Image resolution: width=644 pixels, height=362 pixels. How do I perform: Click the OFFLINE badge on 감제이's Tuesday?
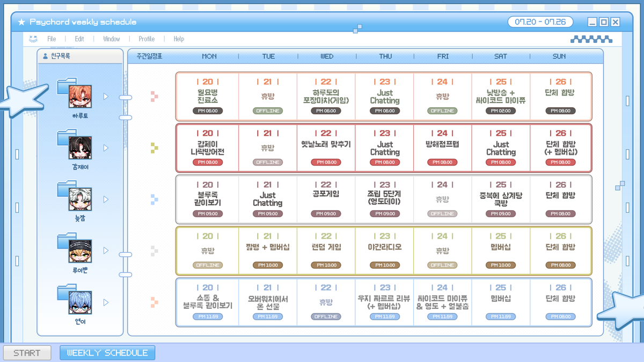pos(268,162)
